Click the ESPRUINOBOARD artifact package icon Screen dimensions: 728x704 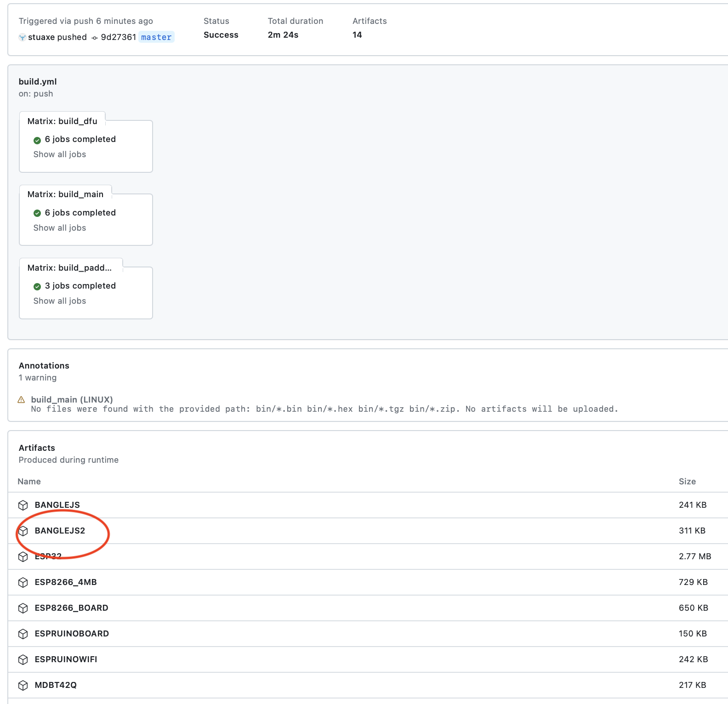coord(23,634)
